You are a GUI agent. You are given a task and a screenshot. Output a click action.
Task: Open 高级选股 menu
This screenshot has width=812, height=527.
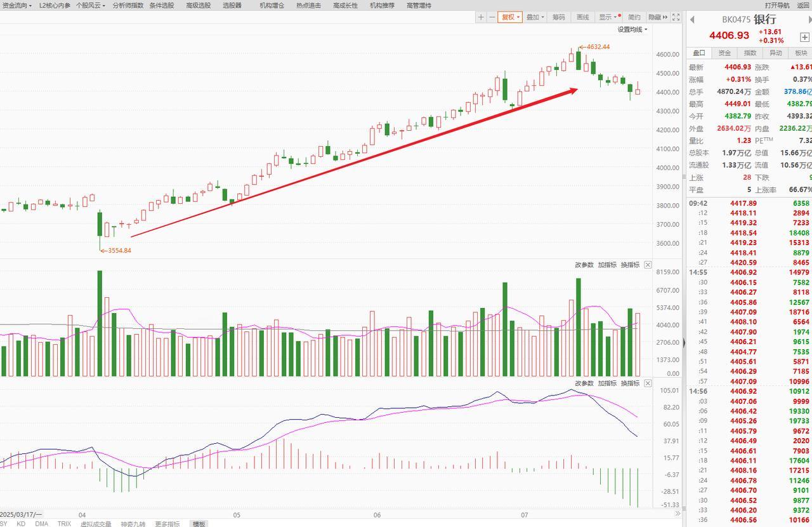pyautogui.click(x=198, y=5)
